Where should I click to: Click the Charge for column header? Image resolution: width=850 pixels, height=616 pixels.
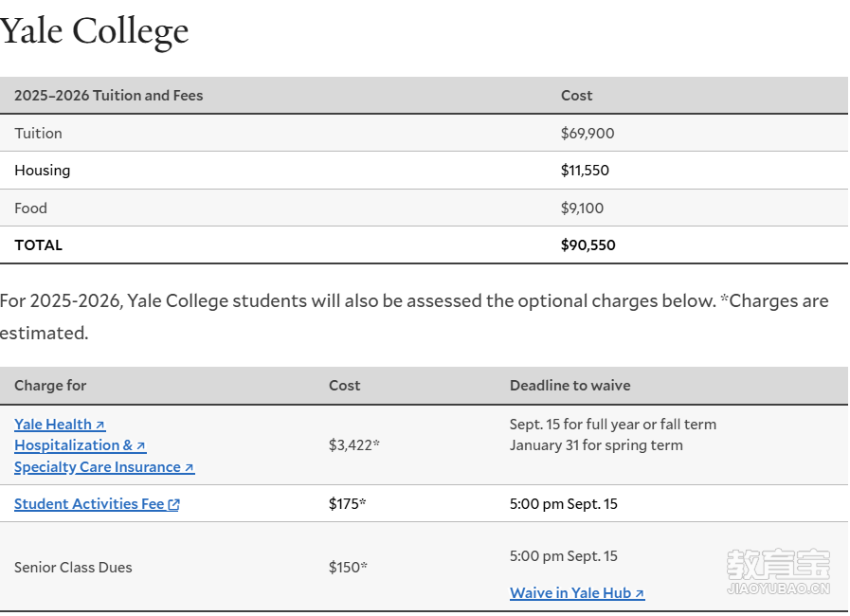coord(50,386)
